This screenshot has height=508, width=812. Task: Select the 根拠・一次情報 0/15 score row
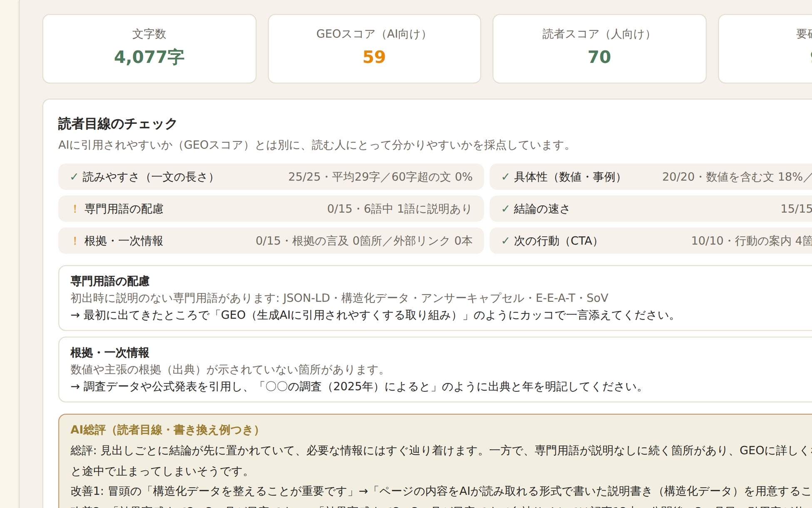pyautogui.click(x=271, y=241)
